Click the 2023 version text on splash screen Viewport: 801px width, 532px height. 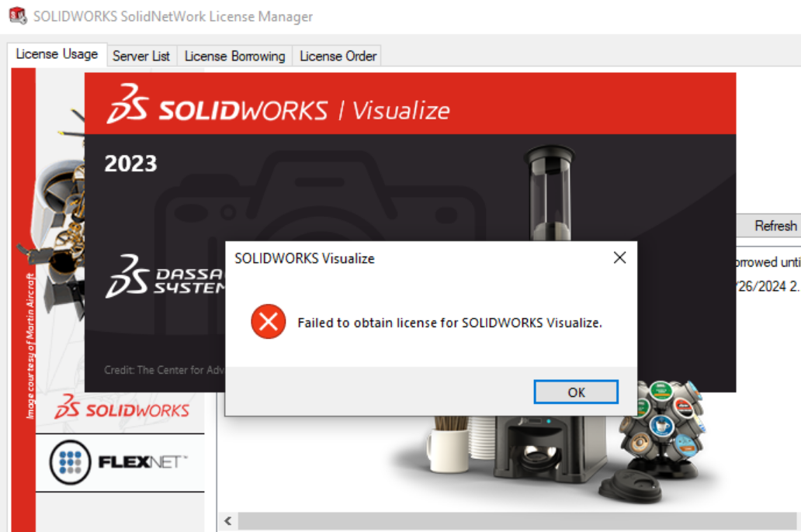coord(130,164)
